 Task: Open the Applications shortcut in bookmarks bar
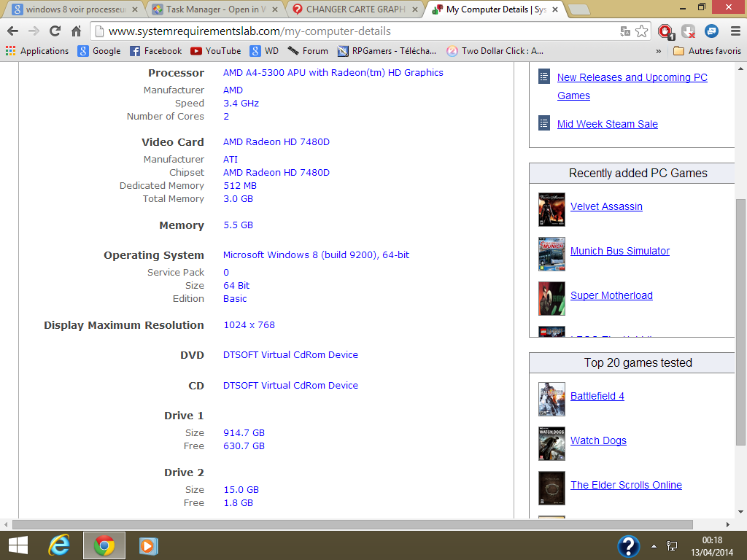tap(37, 51)
